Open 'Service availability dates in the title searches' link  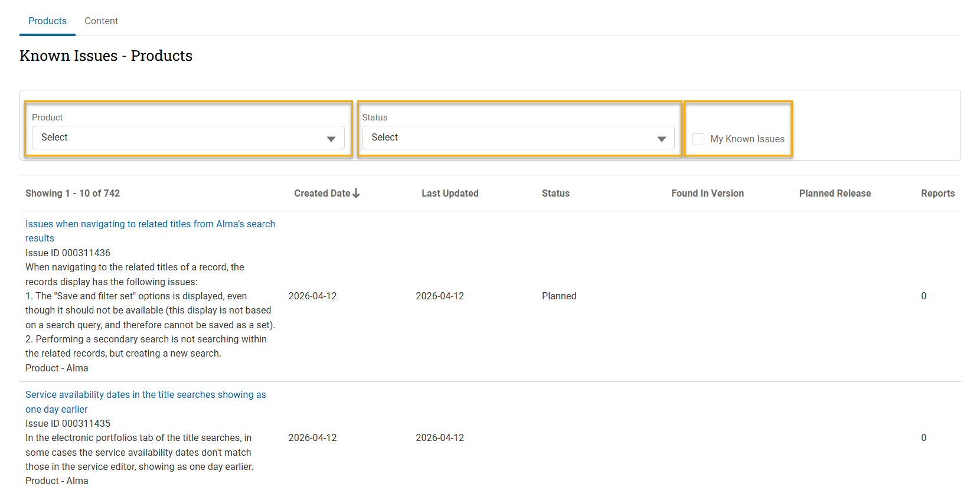(x=145, y=395)
